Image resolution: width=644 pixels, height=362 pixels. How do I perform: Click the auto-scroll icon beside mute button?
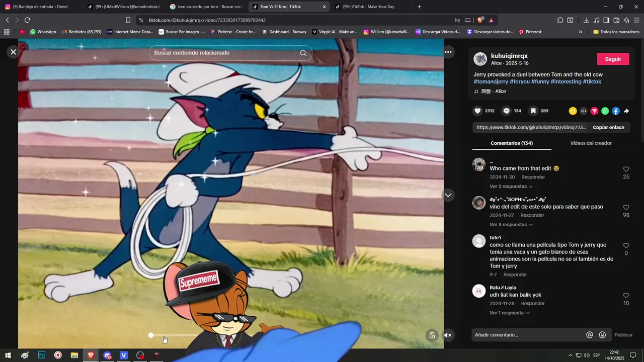pos(432,335)
